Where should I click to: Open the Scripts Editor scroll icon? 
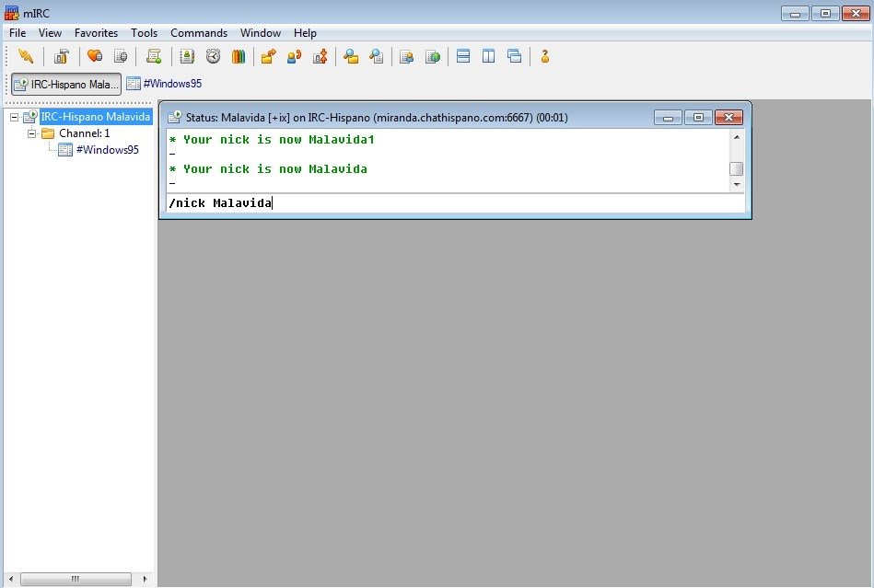[154, 56]
